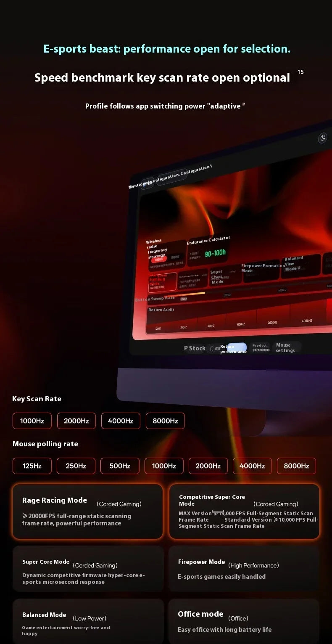
Task: Open the Office mode card
Action: coord(244,621)
